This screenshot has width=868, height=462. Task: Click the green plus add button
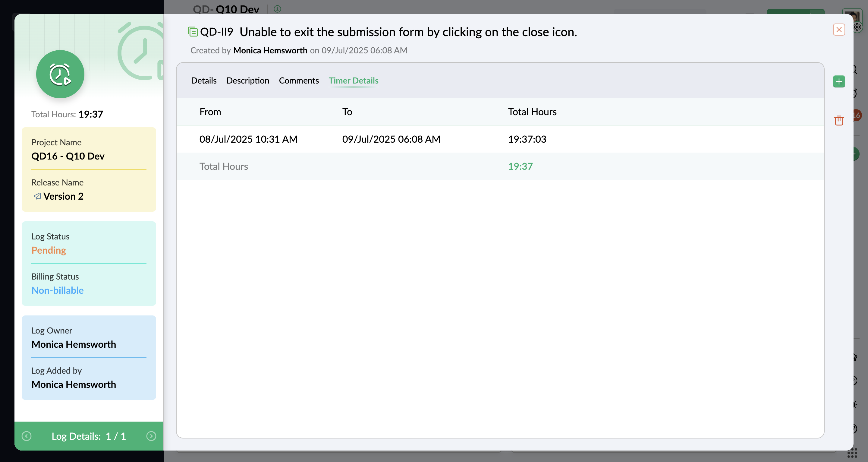[x=839, y=82]
